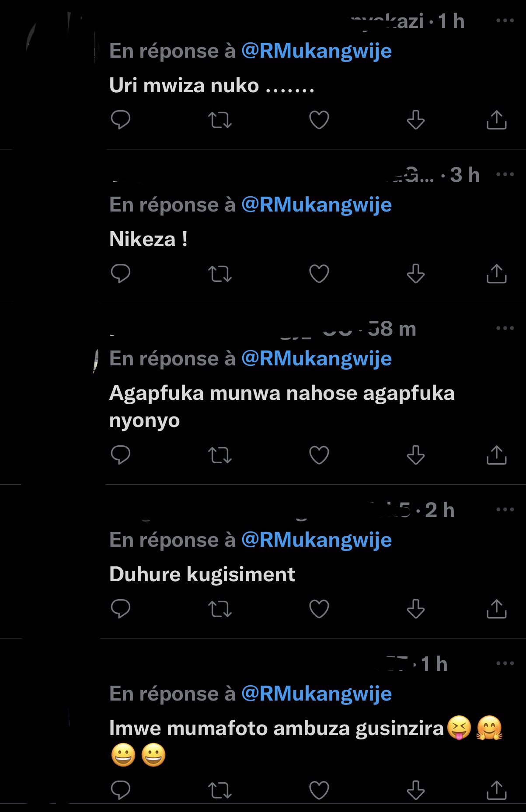Screen dimensions: 526x812
Task: Share the "Imwe mumafoto" tweet
Action: [496, 790]
